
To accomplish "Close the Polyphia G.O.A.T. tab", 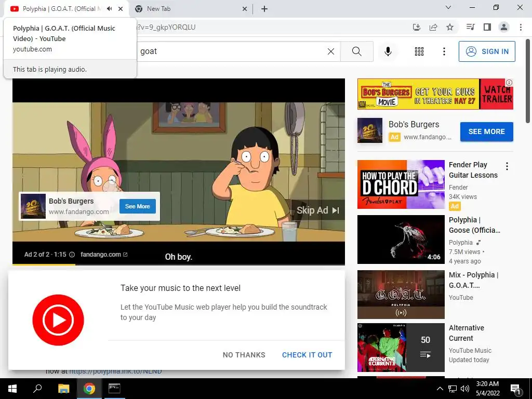I will [121, 9].
